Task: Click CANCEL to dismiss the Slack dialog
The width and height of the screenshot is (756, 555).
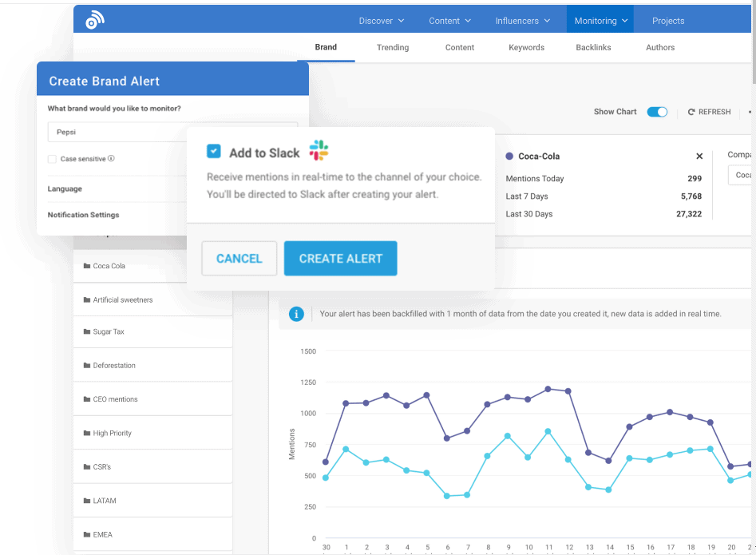Action: [239, 258]
